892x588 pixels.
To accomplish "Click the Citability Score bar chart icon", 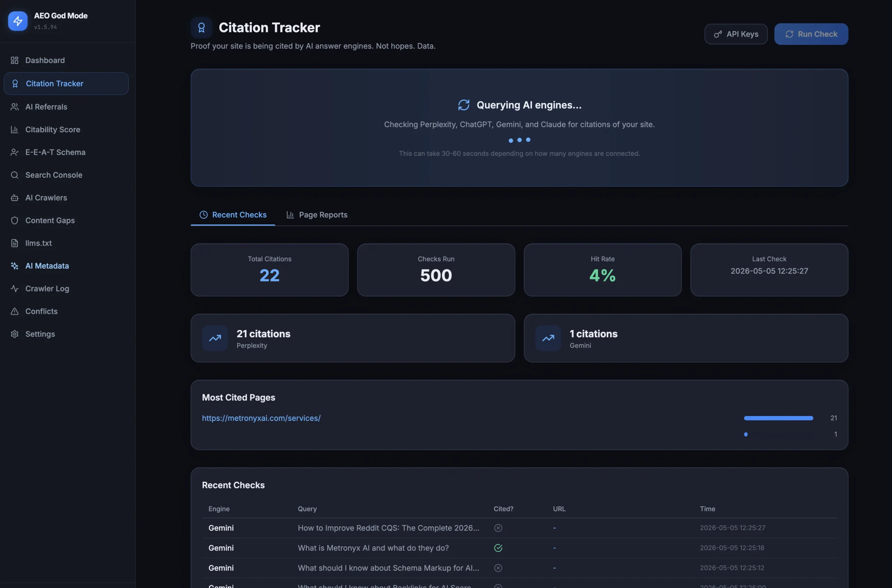I will pyautogui.click(x=15, y=129).
